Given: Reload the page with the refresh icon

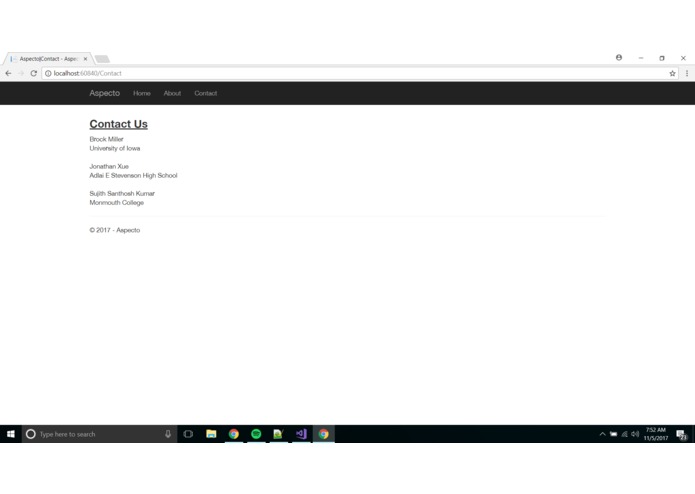Looking at the screenshot, I should pyautogui.click(x=33, y=74).
